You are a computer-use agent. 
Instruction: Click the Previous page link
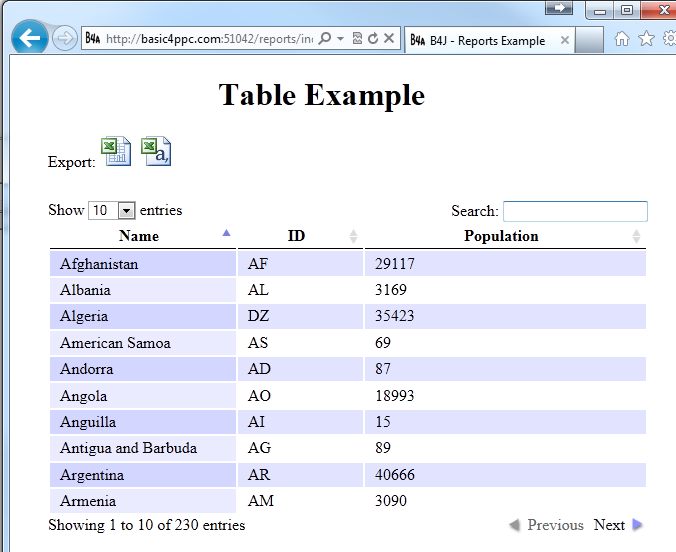click(555, 525)
